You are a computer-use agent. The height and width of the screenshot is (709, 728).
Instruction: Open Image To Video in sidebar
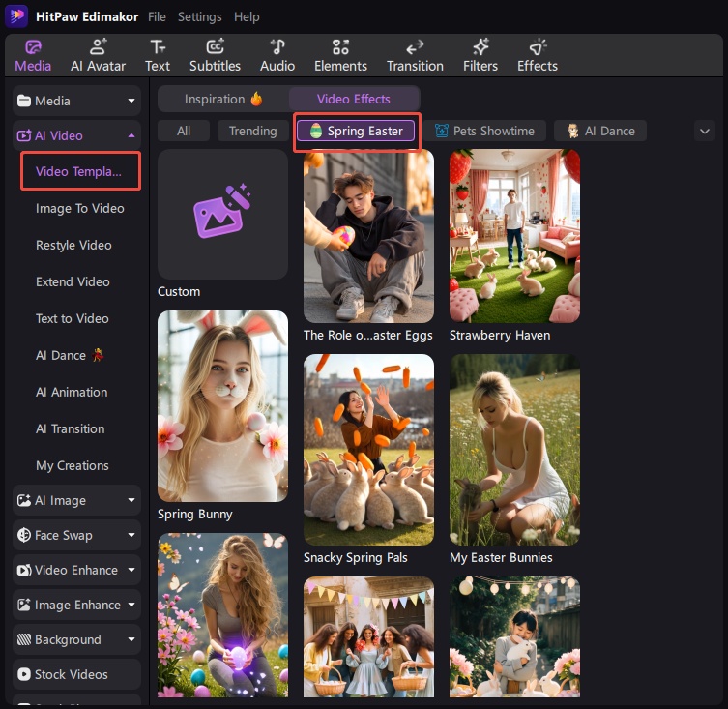[80, 209]
